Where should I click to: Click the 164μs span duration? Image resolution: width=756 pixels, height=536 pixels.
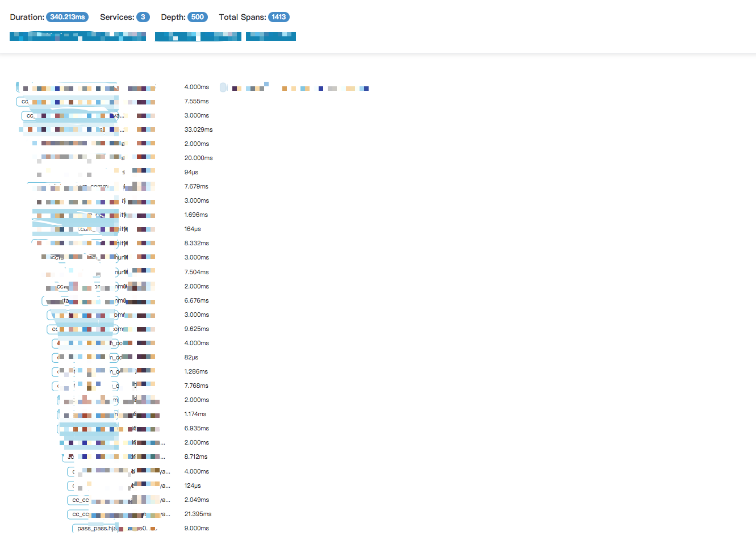tap(193, 229)
